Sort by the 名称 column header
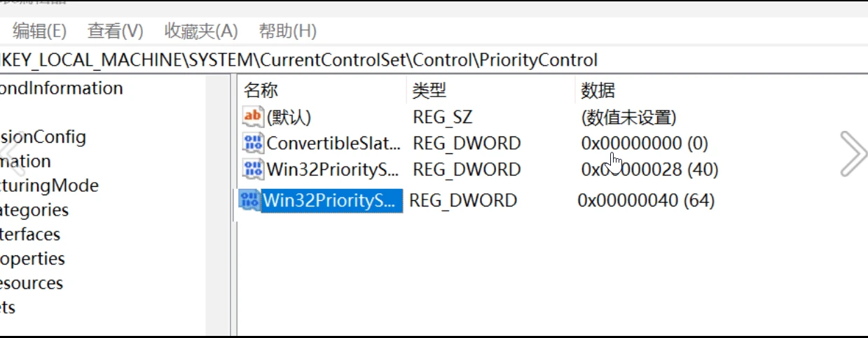 point(261,90)
